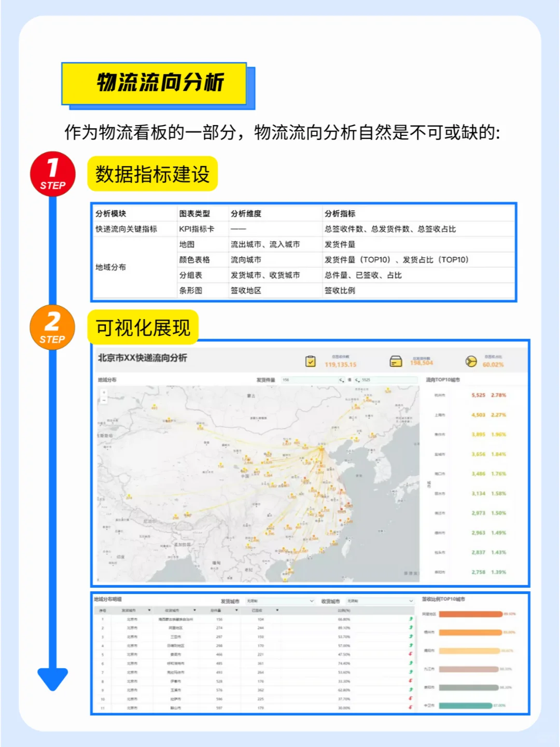
Task: Click the 地域分布明细 table title
Action: 108,599
